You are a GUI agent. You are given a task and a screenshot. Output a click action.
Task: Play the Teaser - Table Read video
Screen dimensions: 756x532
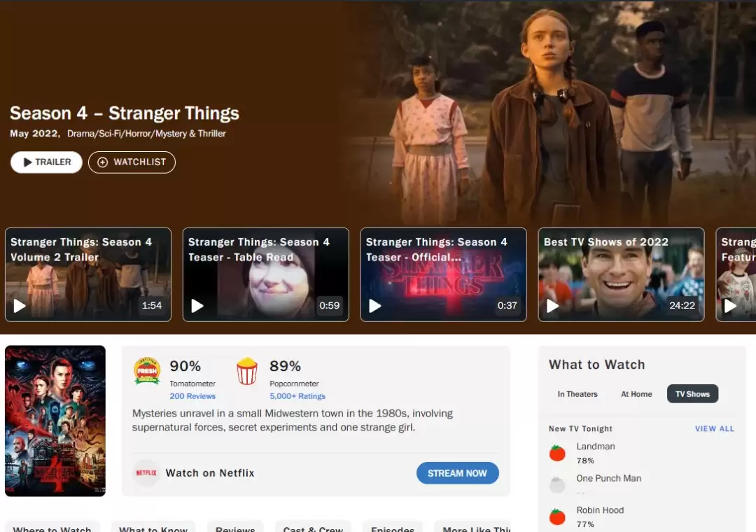(197, 306)
